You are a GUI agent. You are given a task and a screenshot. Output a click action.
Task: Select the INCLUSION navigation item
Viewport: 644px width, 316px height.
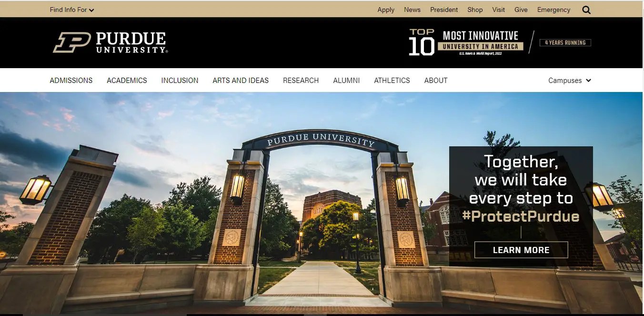180,80
